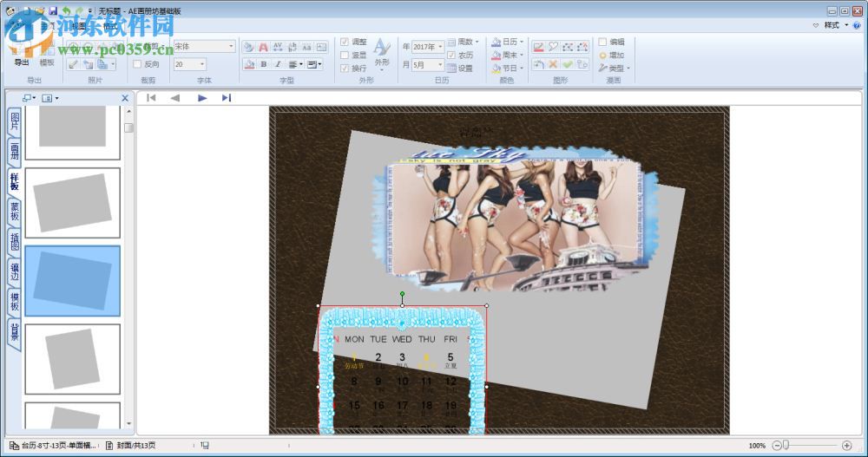Image resolution: width=868 pixels, height=457 pixels.
Task: Switch to the 蒙板 side tab
Action: tap(15, 212)
